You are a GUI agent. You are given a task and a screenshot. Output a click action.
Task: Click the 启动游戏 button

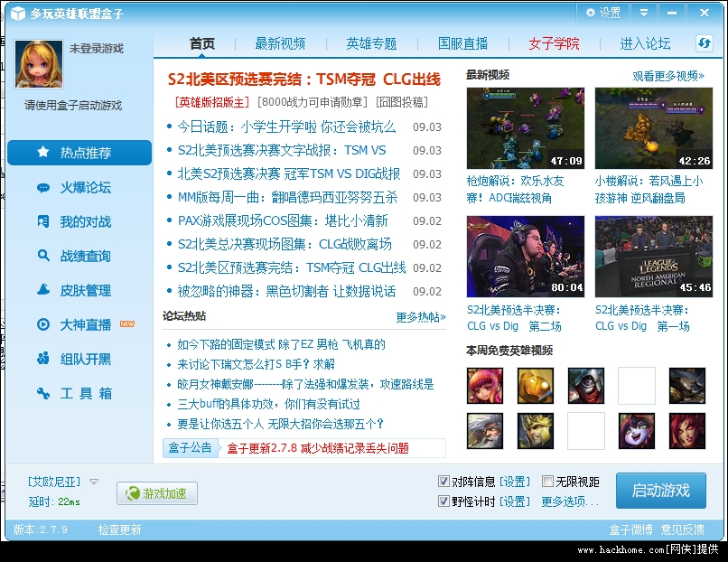[660, 491]
